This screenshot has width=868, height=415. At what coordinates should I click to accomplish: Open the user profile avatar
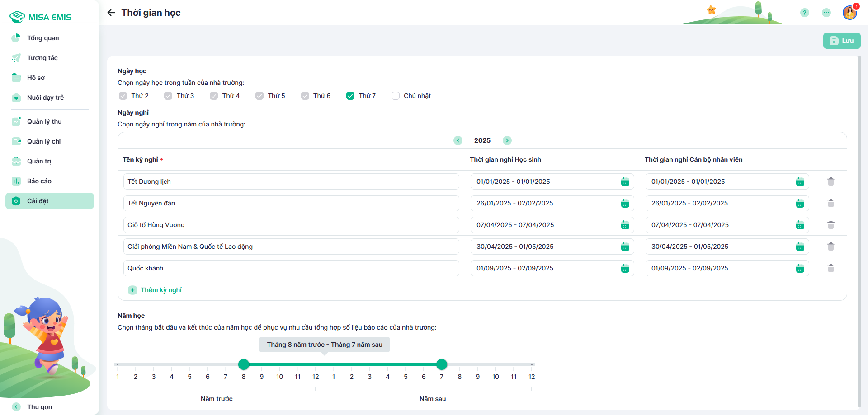[x=849, y=13]
